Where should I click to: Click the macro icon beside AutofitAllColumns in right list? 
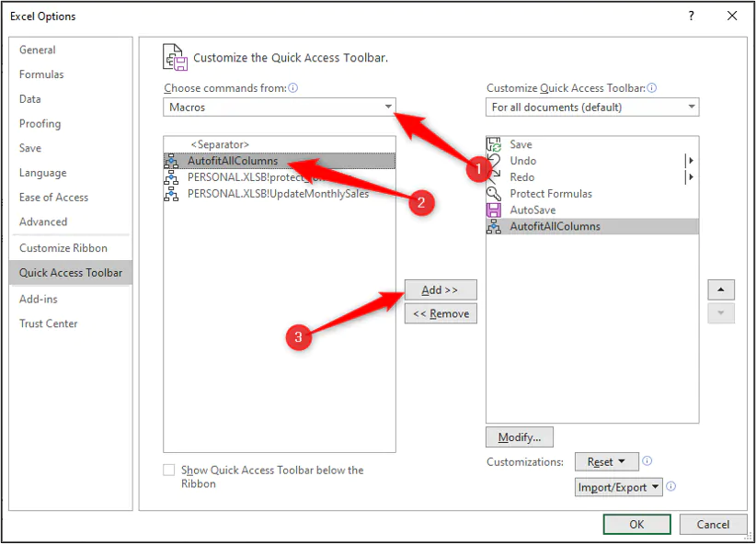[494, 226]
